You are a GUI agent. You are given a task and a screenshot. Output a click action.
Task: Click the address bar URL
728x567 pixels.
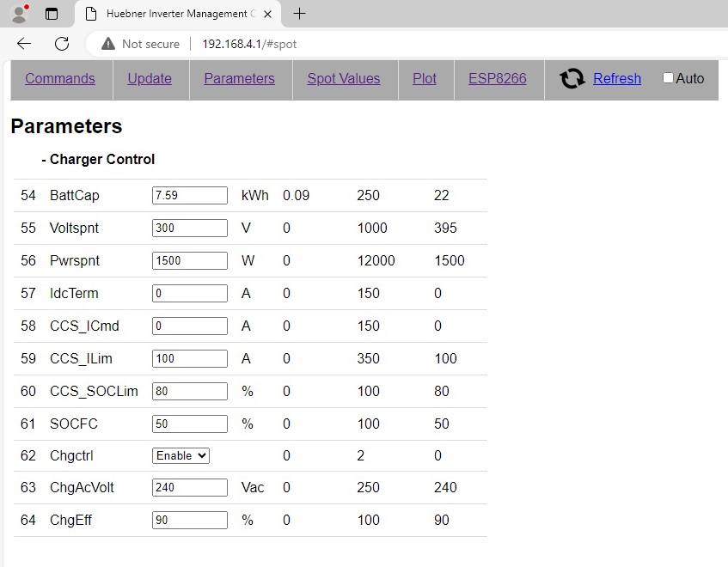[x=249, y=44]
